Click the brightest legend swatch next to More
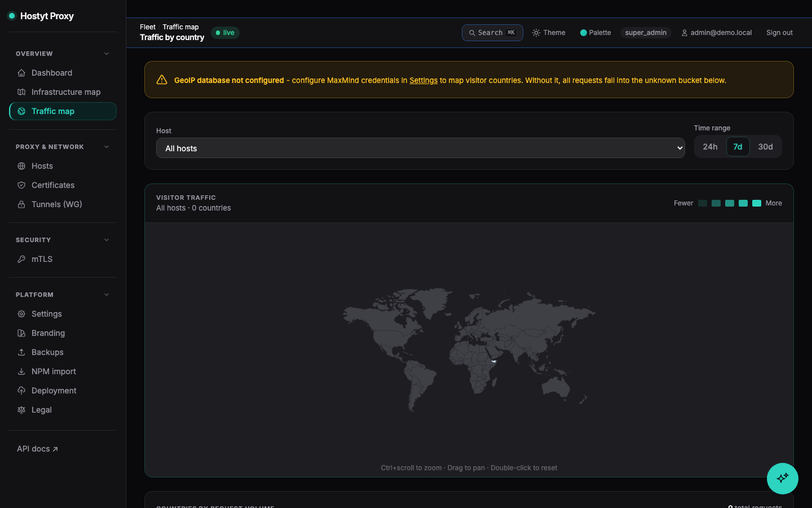 coord(757,203)
